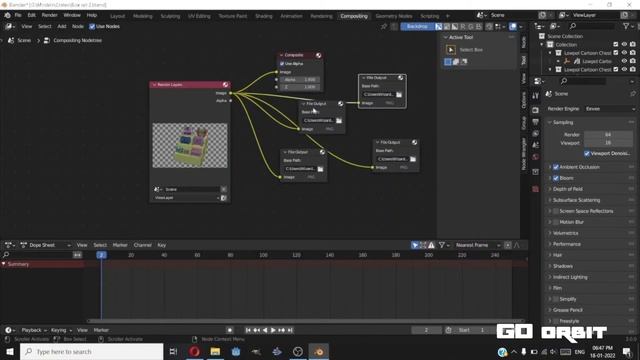Expand the Volumetrics panel
Image resolution: width=640 pixels, height=360 pixels.
coord(565,233)
